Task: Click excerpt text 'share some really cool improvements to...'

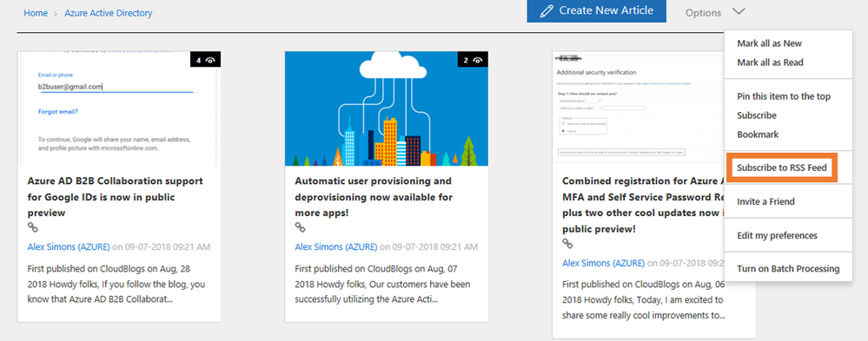Action: click(644, 316)
